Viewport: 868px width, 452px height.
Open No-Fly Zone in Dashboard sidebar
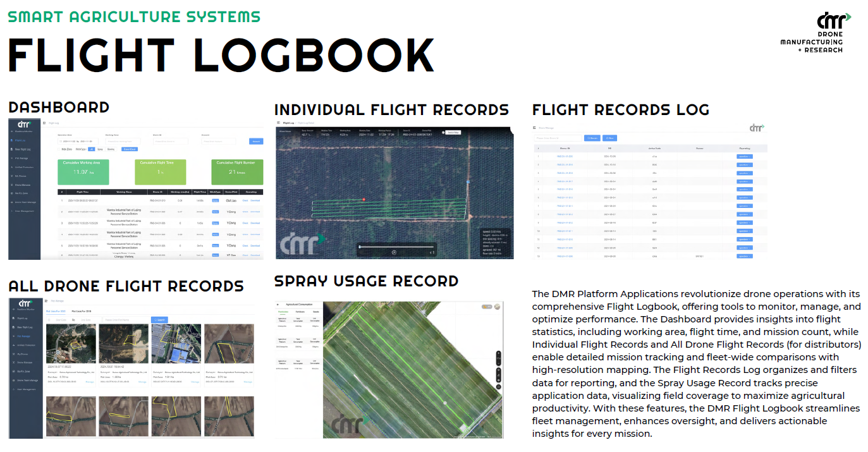pos(21,193)
